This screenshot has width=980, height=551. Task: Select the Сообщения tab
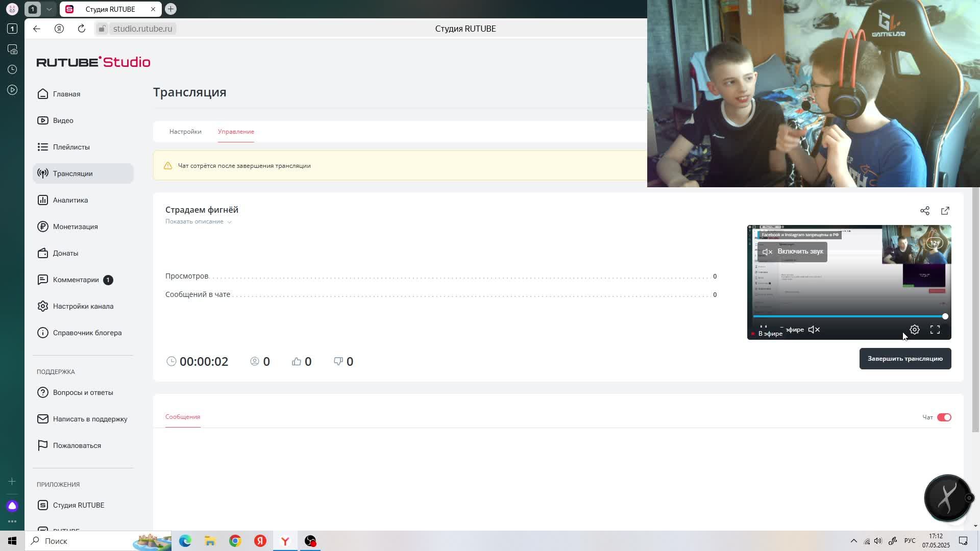coord(183,417)
